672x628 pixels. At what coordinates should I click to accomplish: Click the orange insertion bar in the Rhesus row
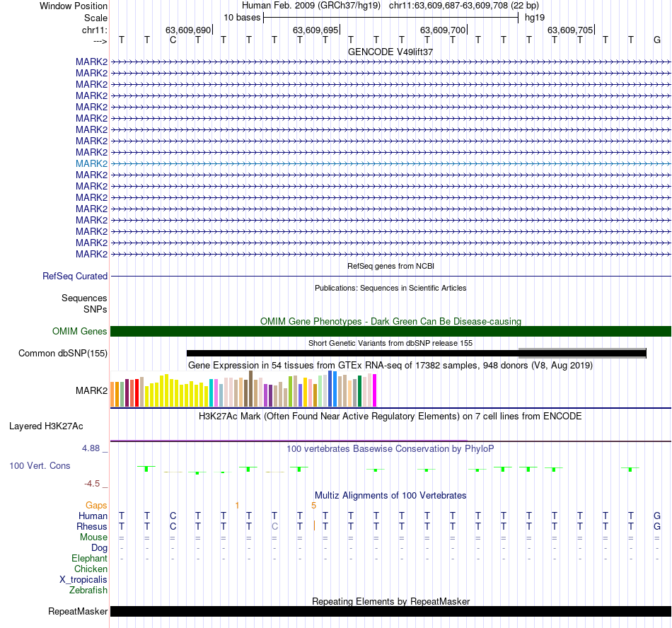tap(314, 525)
